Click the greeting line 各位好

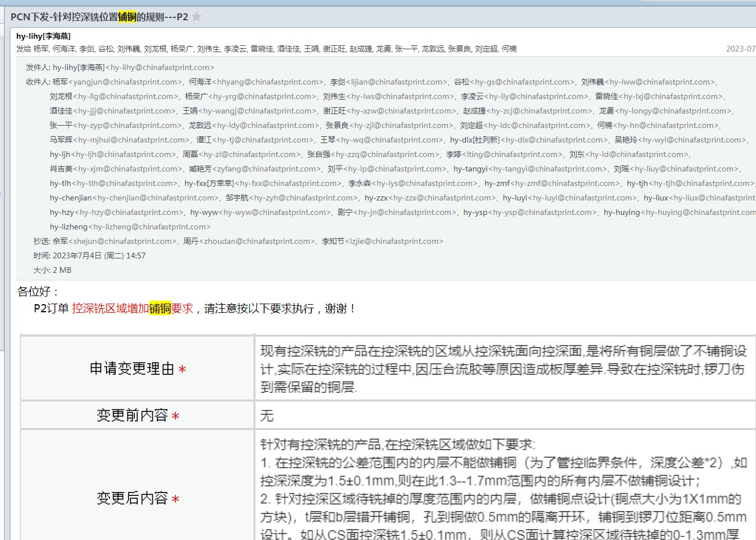(38, 291)
